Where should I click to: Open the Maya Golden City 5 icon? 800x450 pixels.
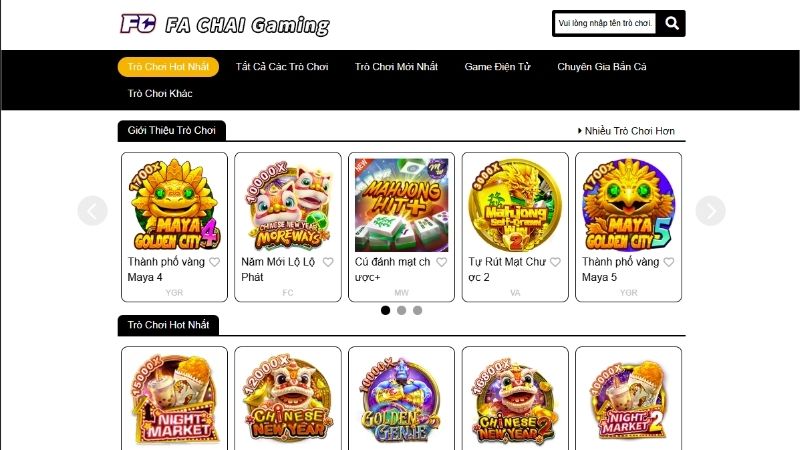point(629,205)
